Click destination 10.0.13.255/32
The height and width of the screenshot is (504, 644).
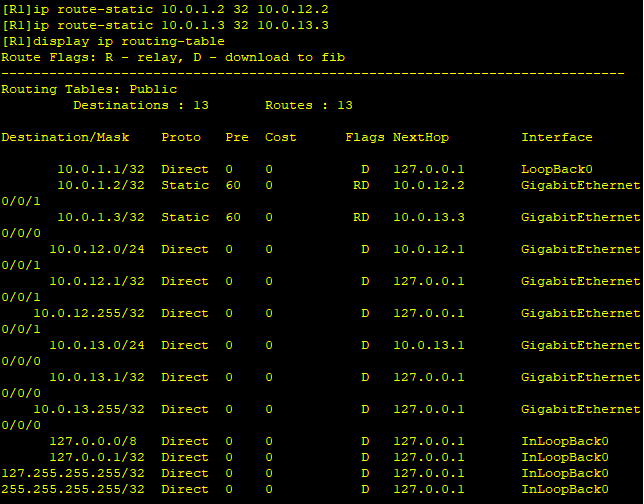point(89,410)
